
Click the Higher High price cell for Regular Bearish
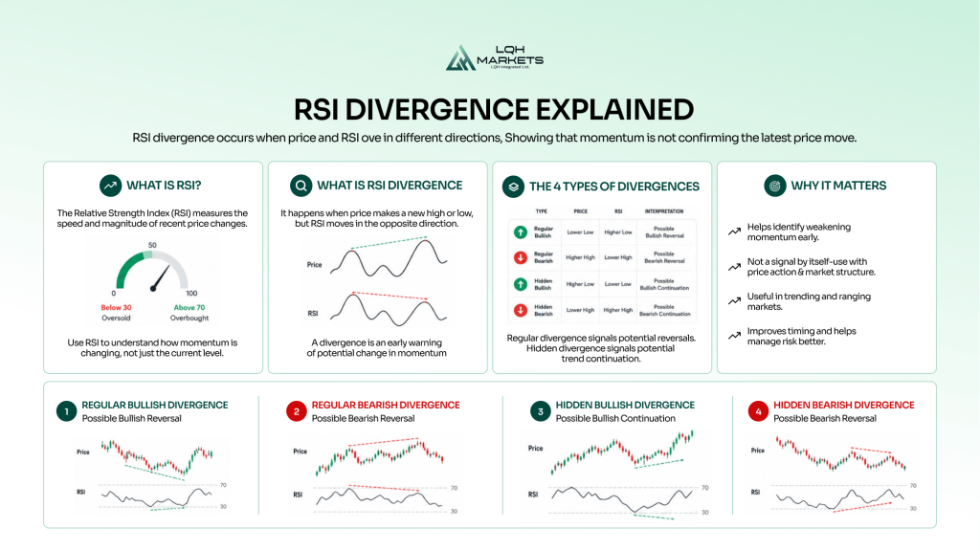pyautogui.click(x=580, y=257)
